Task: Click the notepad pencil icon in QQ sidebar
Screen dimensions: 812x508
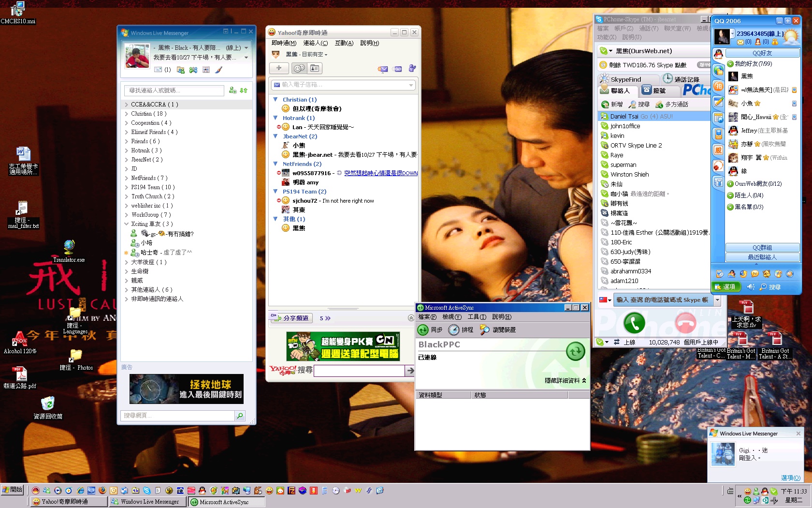Action: (718, 102)
